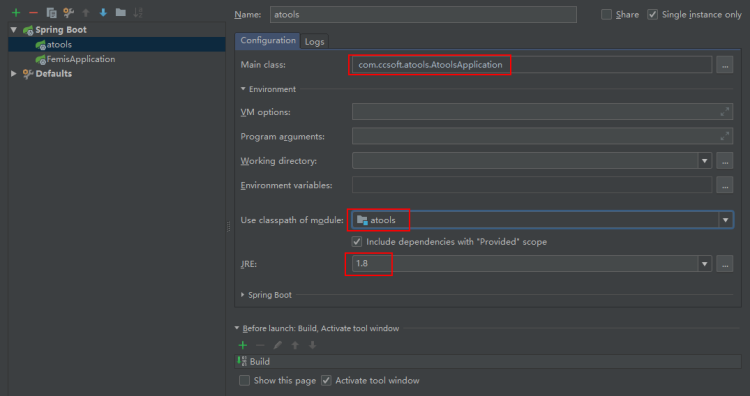750x396 pixels.
Task: Remove selected configuration with red minus
Action: (33, 13)
